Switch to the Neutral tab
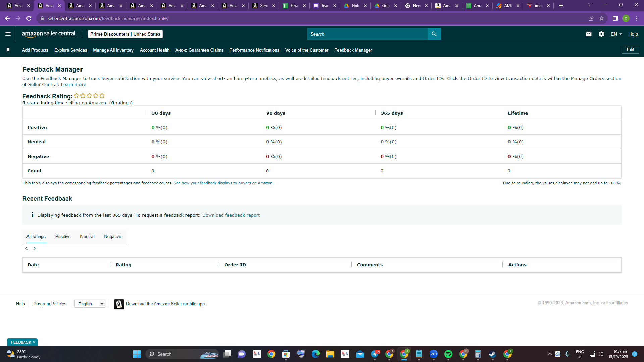The width and height of the screenshot is (644, 362). [87, 237]
